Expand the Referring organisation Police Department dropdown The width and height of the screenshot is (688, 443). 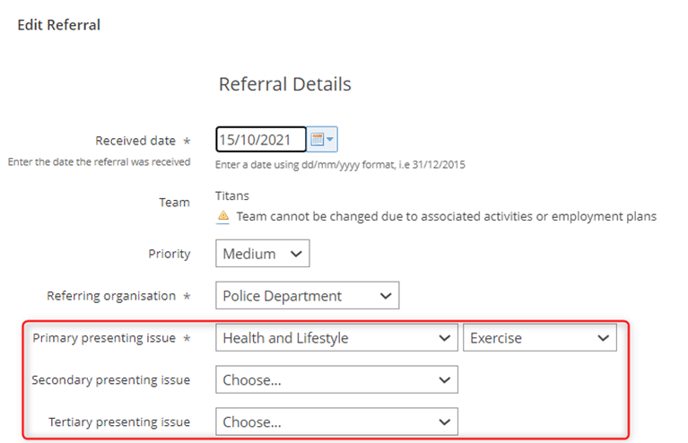[x=307, y=296]
